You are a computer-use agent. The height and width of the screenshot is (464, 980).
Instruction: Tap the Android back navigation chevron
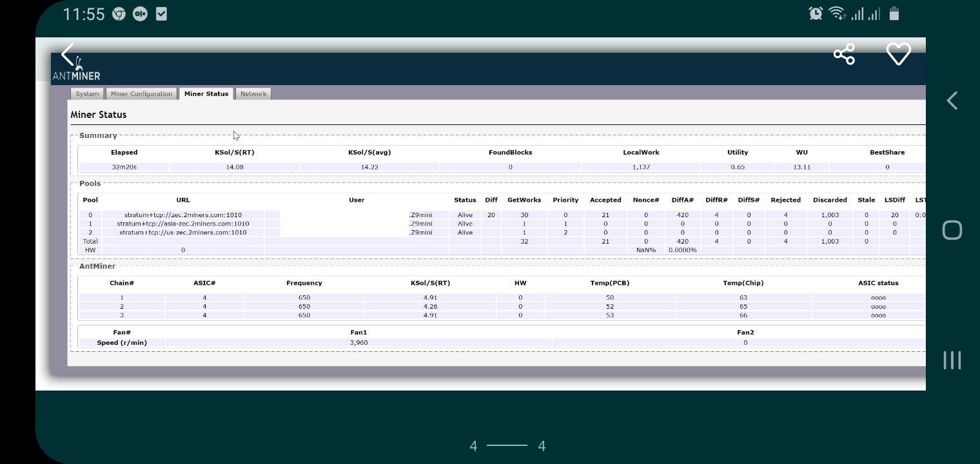coord(952,101)
